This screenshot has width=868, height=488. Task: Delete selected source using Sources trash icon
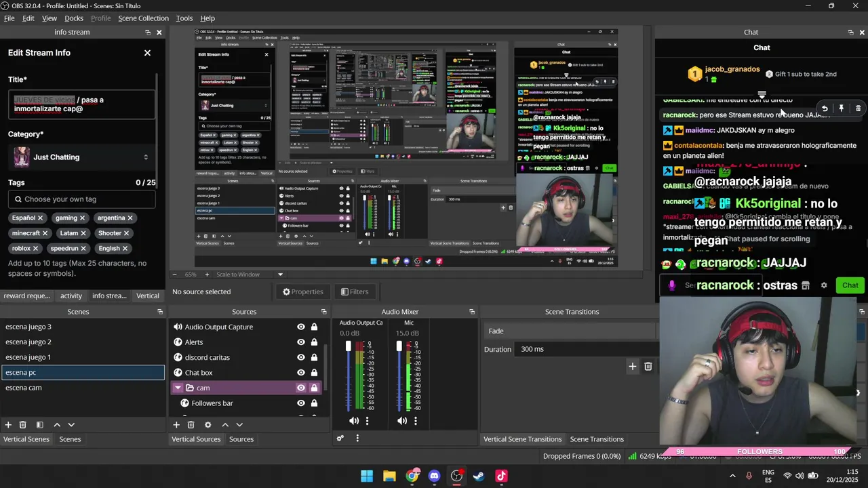click(x=191, y=424)
